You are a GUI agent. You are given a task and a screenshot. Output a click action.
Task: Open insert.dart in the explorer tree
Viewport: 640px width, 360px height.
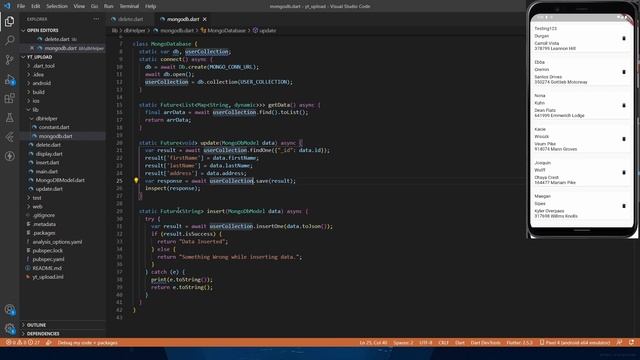point(47,162)
